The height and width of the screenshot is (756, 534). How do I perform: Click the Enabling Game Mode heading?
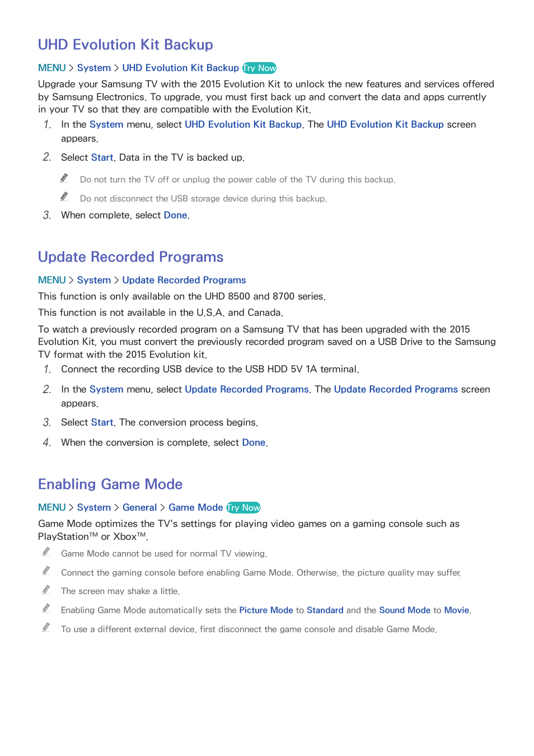[x=110, y=484]
